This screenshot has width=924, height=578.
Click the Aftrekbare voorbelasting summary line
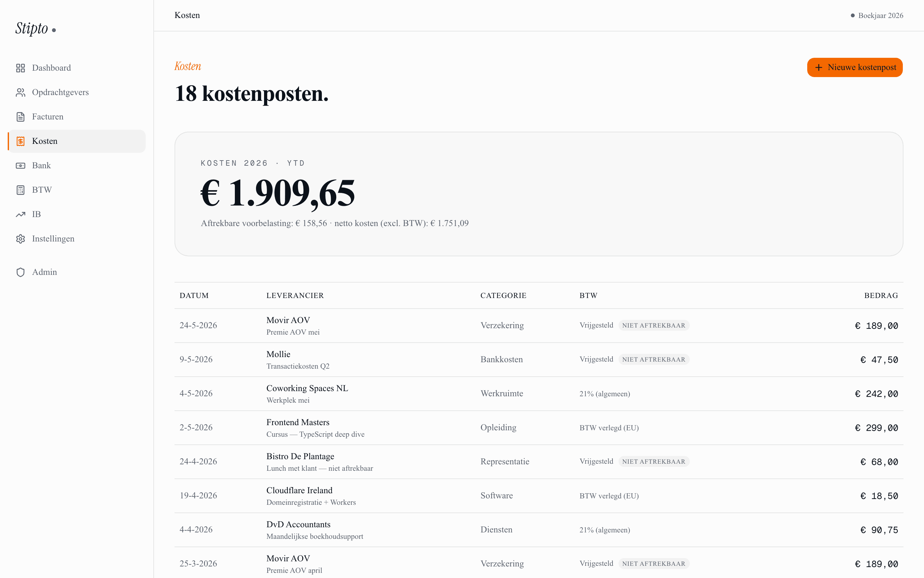335,223
